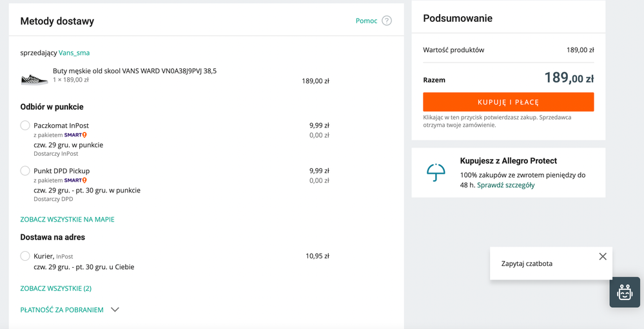Expand Płatność za pobraniem section chevron

coord(115,310)
